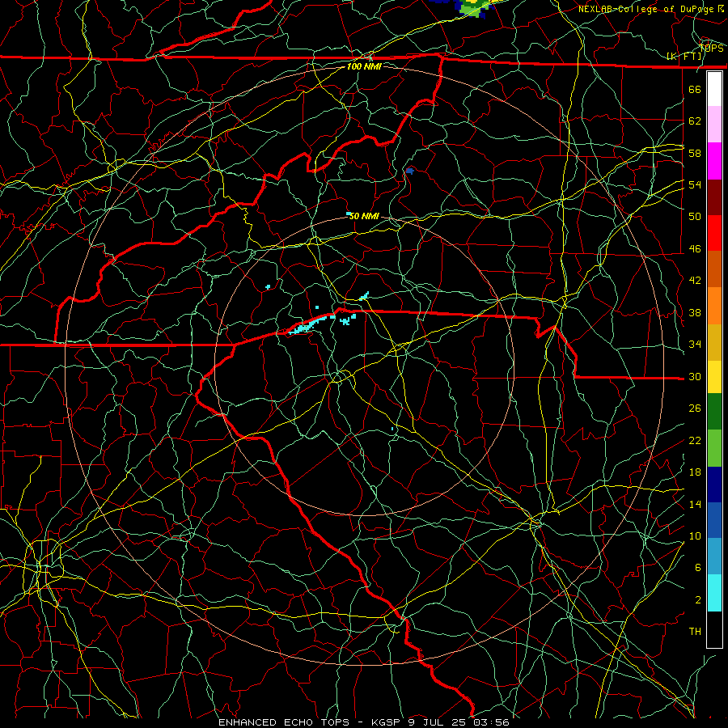Click the "54" legend value
Screen dimensions: 728x728
(x=695, y=184)
